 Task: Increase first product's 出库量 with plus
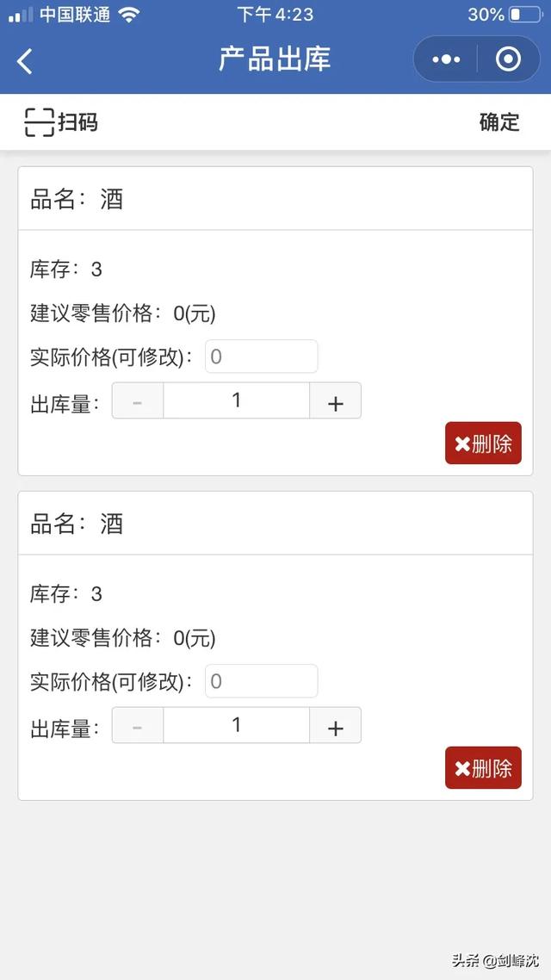[x=335, y=401]
